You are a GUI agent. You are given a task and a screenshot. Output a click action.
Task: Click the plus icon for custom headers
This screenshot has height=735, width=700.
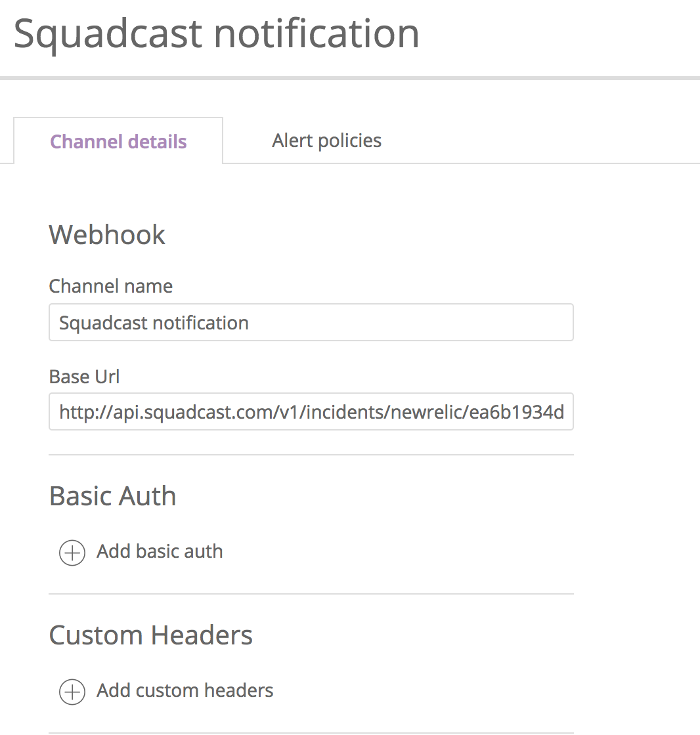click(72, 692)
